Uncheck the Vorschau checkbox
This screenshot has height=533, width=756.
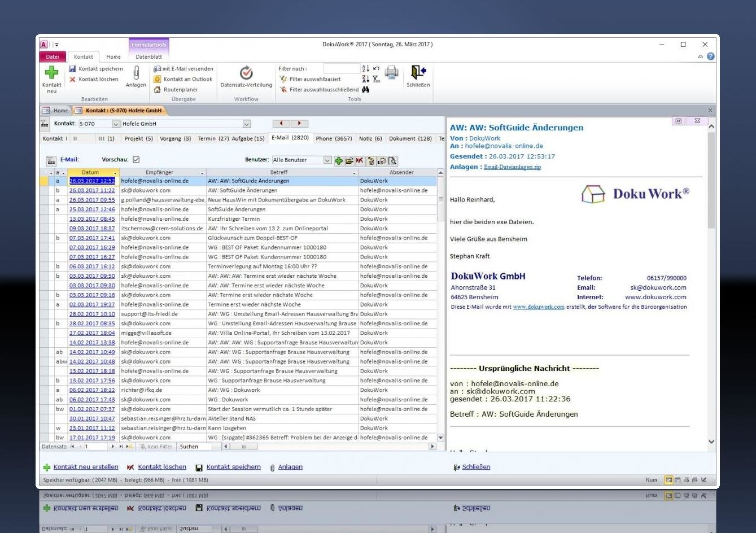[136, 160]
